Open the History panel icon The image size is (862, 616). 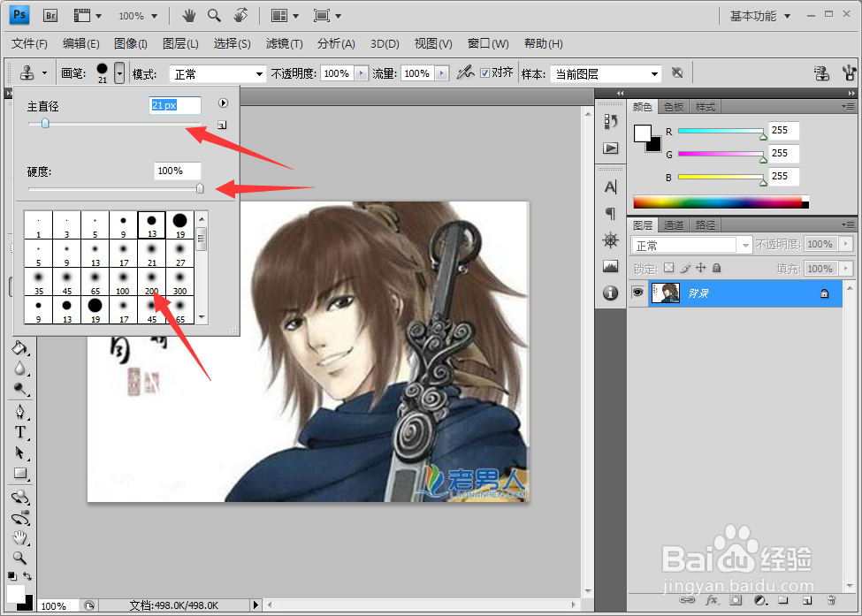[x=610, y=121]
